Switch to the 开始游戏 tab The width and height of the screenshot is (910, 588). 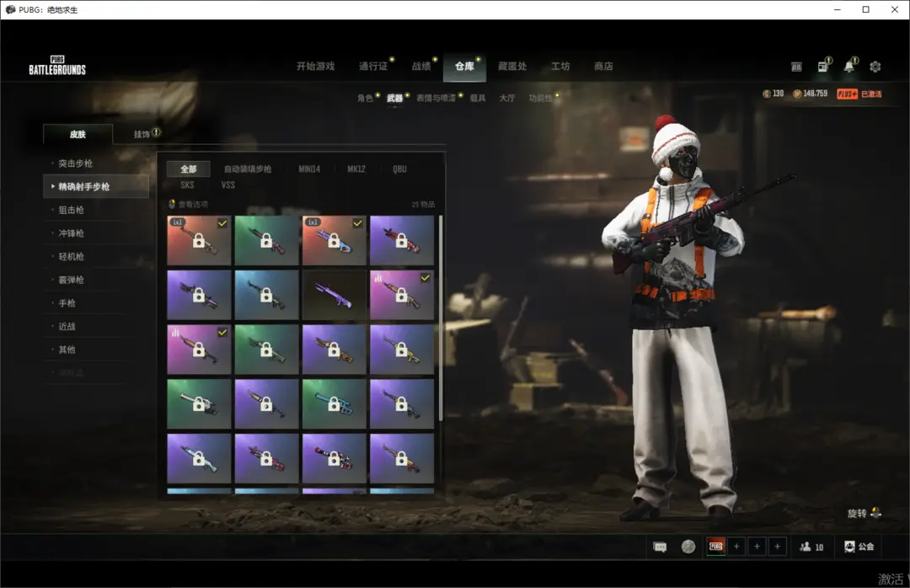315,67
